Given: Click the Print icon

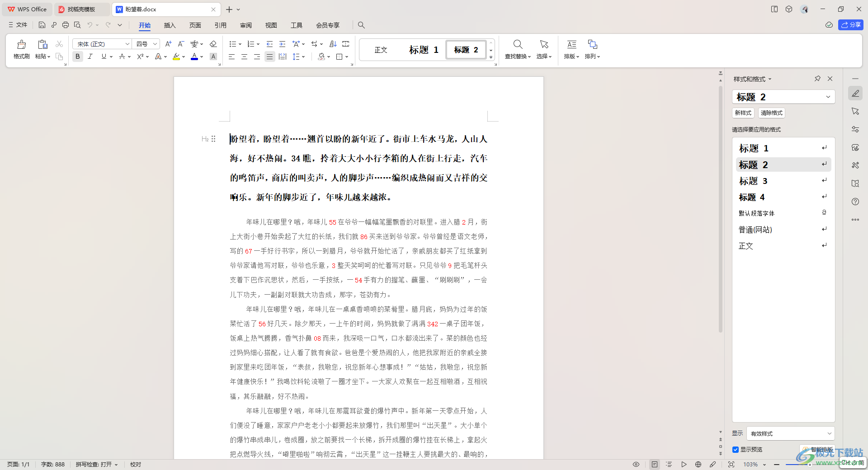Looking at the screenshot, I should click(x=66, y=25).
